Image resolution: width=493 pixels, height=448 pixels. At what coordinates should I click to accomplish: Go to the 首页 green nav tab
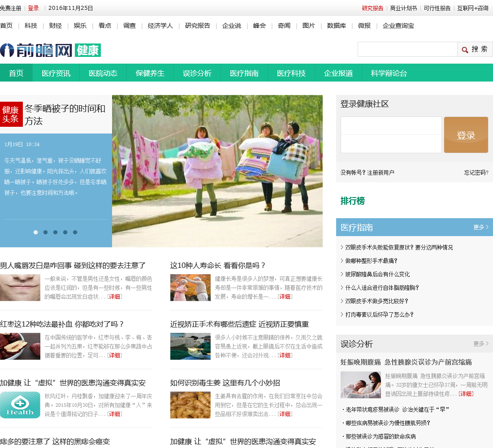(16, 73)
